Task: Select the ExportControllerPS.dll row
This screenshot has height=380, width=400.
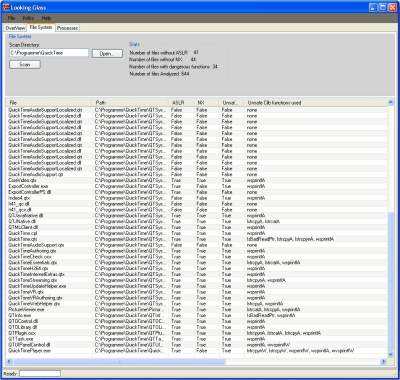Action: [x=197, y=192]
